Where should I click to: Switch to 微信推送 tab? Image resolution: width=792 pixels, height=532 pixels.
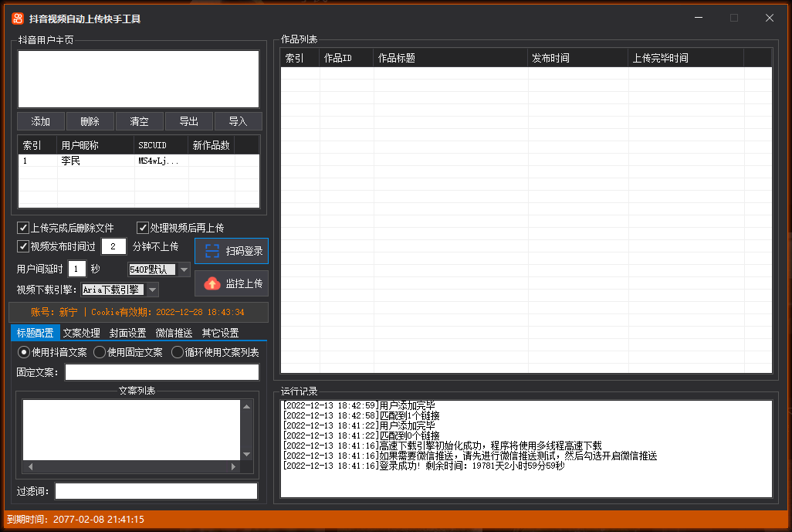[174, 333]
